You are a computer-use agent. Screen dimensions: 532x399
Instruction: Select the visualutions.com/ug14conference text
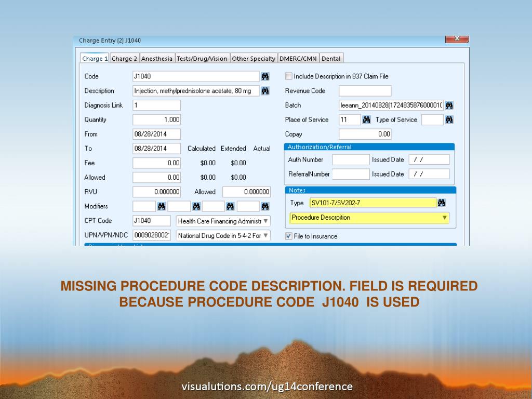267,386
